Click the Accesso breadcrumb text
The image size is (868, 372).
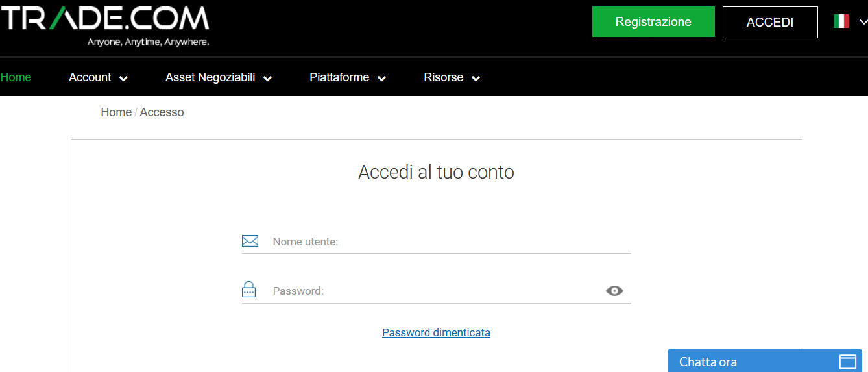pos(162,112)
